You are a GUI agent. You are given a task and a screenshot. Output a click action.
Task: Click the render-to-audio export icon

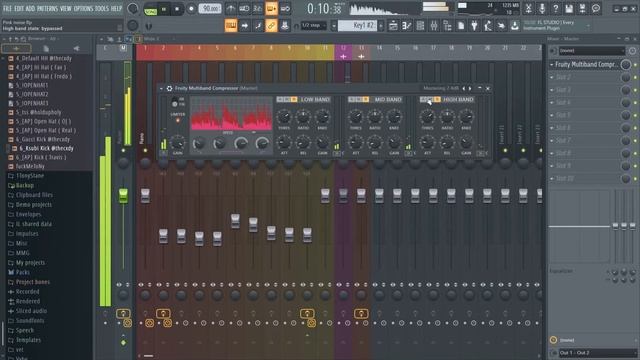(x=582, y=8)
